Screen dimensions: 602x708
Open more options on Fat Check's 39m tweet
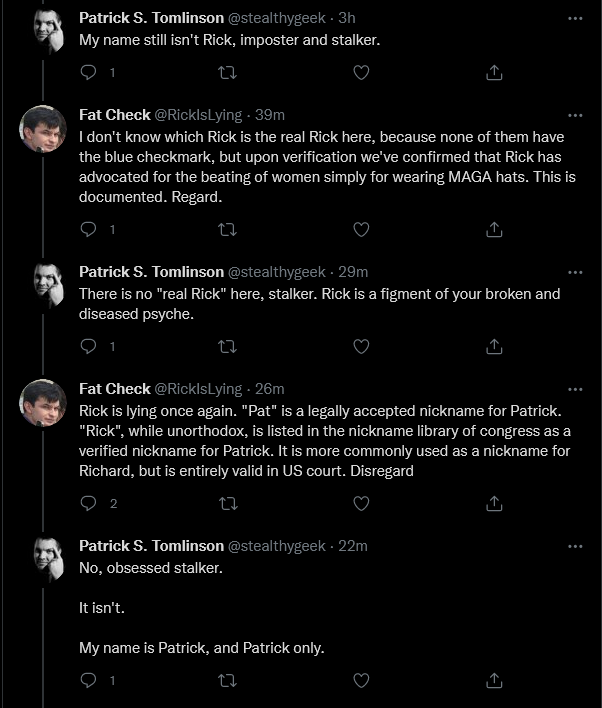[575, 116]
